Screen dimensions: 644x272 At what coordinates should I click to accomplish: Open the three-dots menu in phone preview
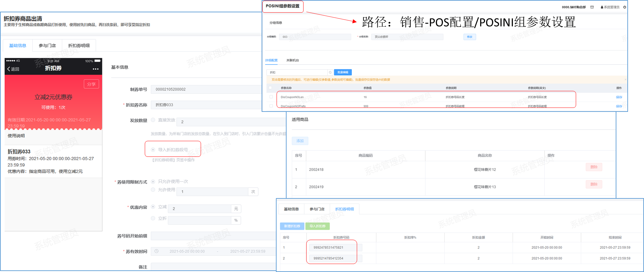point(96,69)
